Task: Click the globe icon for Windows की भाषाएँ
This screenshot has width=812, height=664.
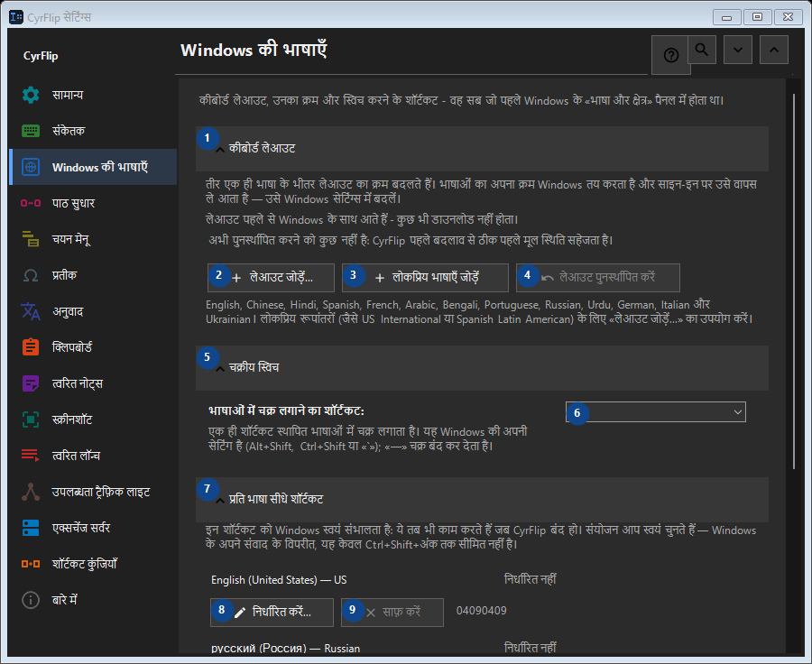Action: (x=31, y=167)
